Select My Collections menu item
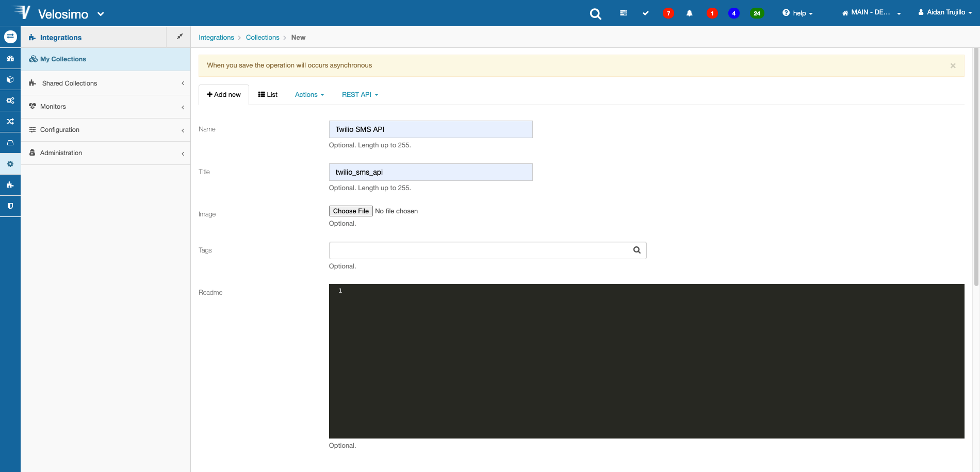Screen dimensions: 980x472 coord(106,59)
